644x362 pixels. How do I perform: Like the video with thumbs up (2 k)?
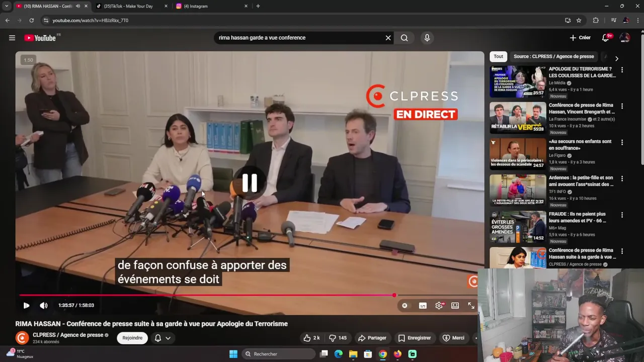click(312, 338)
